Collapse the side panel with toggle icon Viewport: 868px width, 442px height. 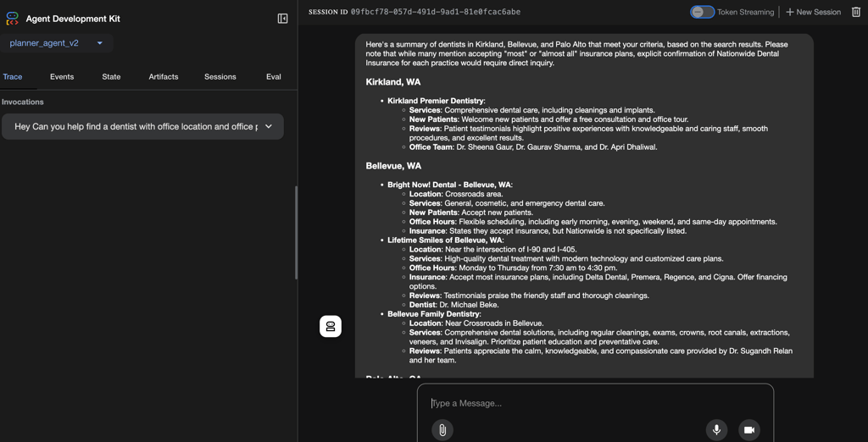[x=282, y=19]
